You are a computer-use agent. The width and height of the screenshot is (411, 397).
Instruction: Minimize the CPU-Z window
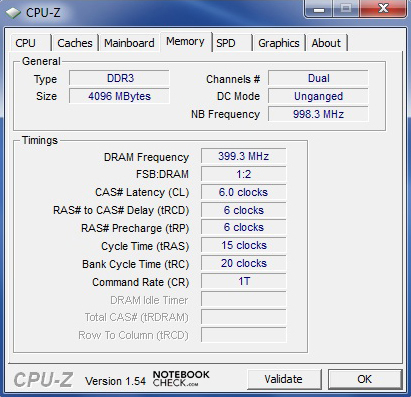click(319, 9)
